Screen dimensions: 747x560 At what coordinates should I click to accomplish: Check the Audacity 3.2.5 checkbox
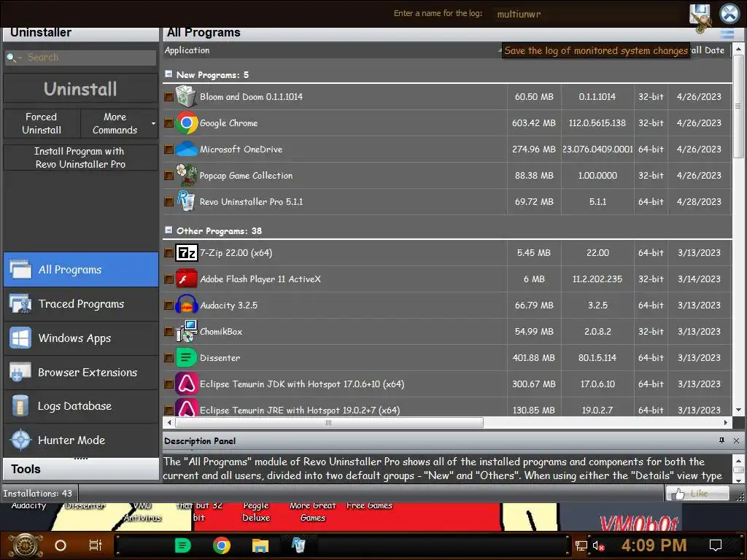click(x=169, y=306)
